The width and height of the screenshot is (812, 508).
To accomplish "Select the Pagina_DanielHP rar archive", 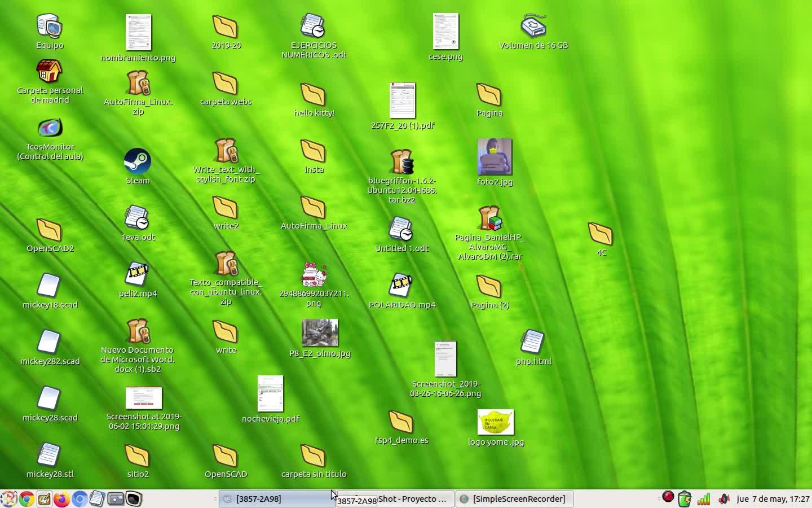I will [489, 218].
